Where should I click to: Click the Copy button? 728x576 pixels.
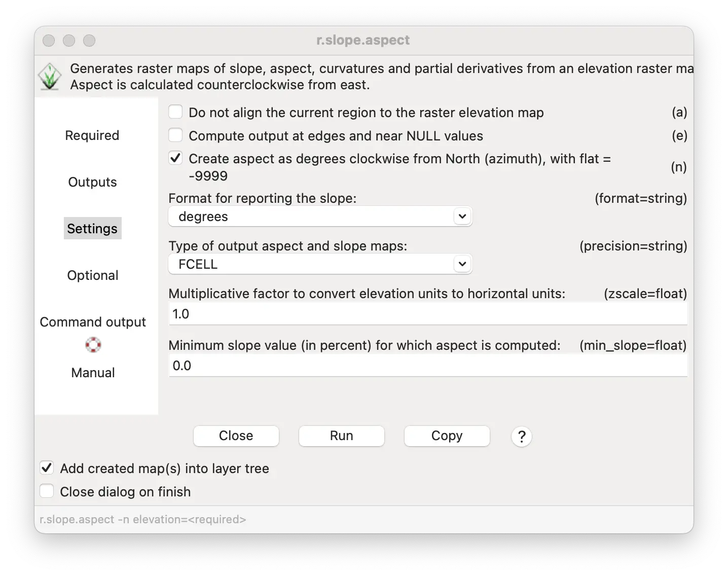[447, 436]
